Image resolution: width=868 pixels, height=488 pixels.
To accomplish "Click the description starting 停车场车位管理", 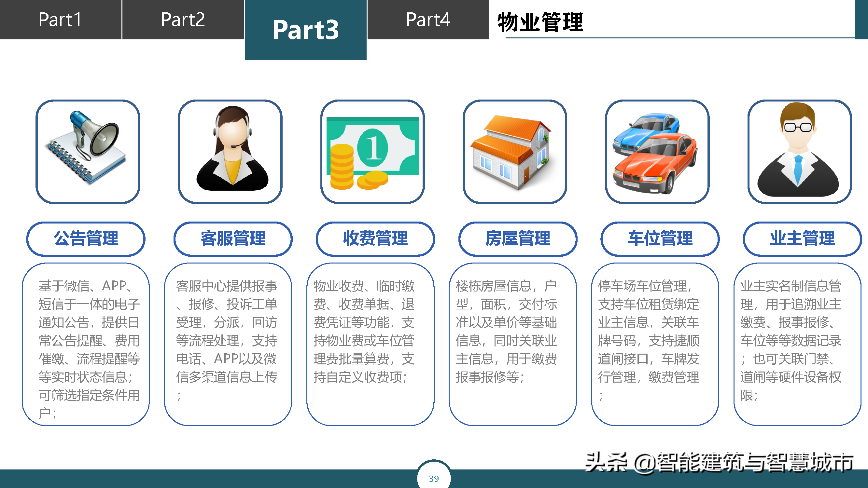I will (x=655, y=345).
